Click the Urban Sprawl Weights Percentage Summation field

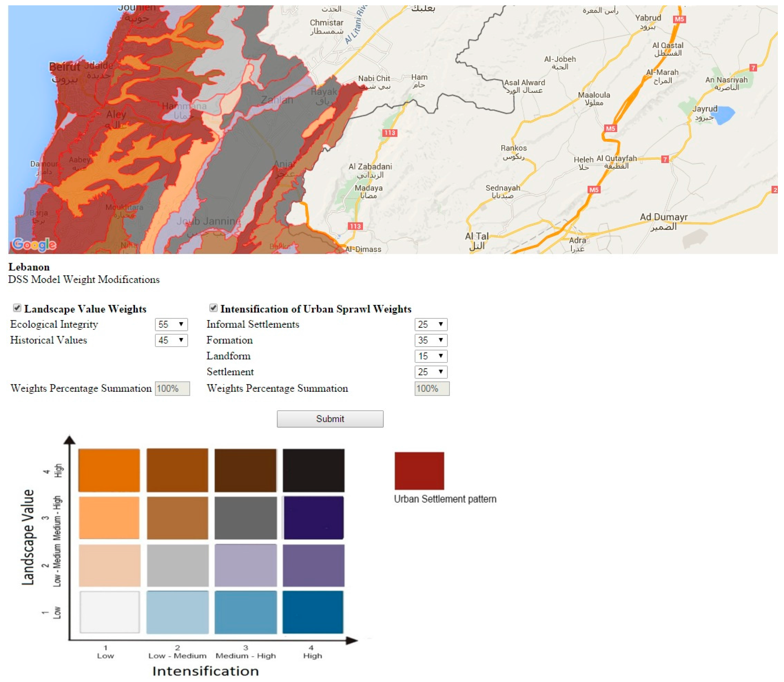pyautogui.click(x=432, y=389)
